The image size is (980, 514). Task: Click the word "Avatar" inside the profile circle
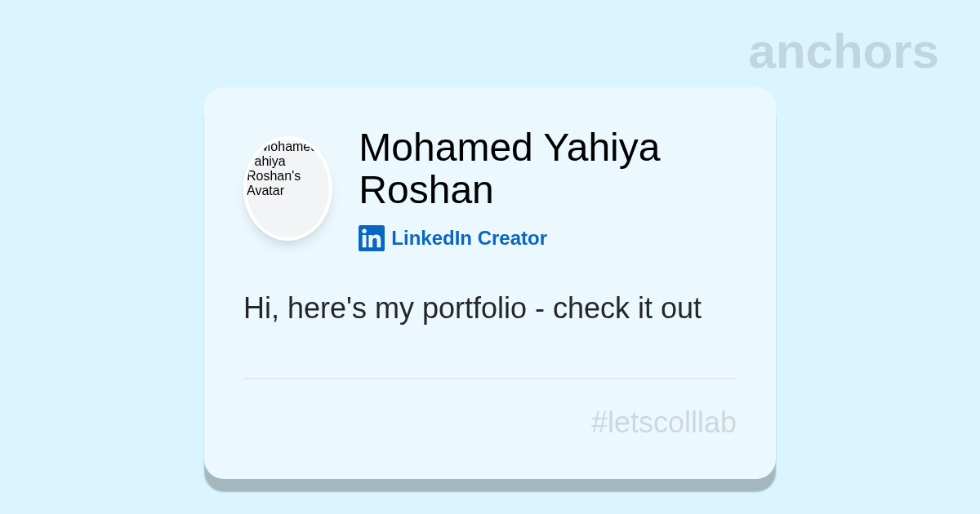(265, 191)
